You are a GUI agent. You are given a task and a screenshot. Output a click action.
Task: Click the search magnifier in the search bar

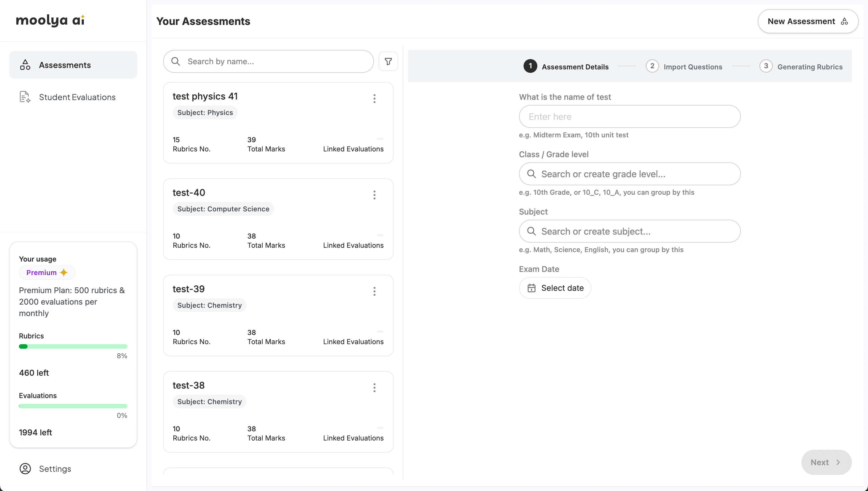[x=175, y=61]
